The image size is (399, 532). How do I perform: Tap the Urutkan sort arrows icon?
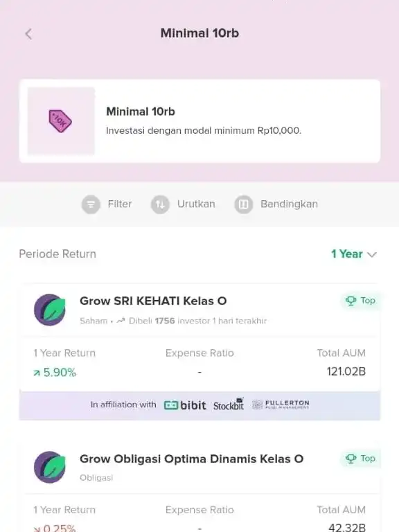pyautogui.click(x=160, y=204)
